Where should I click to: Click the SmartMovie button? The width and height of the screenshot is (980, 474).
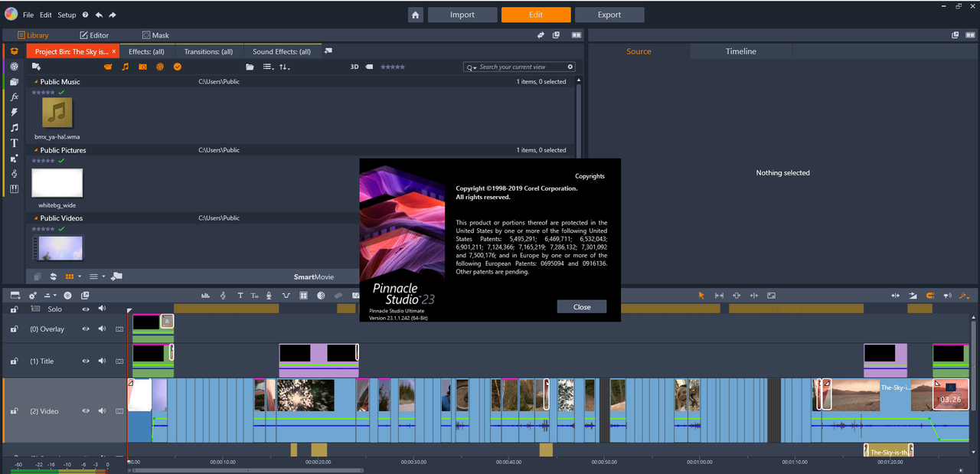(314, 277)
